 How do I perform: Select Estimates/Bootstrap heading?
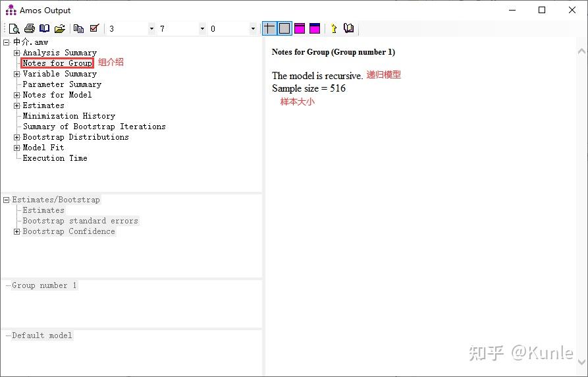point(56,200)
